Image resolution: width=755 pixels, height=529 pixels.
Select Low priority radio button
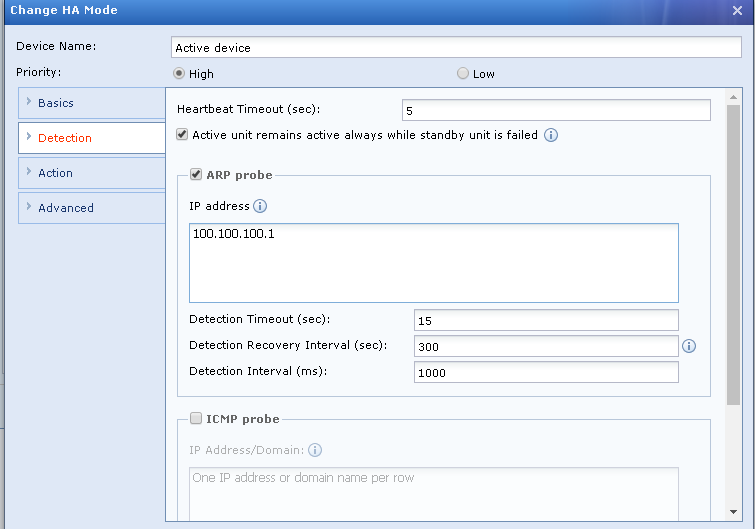click(x=463, y=73)
